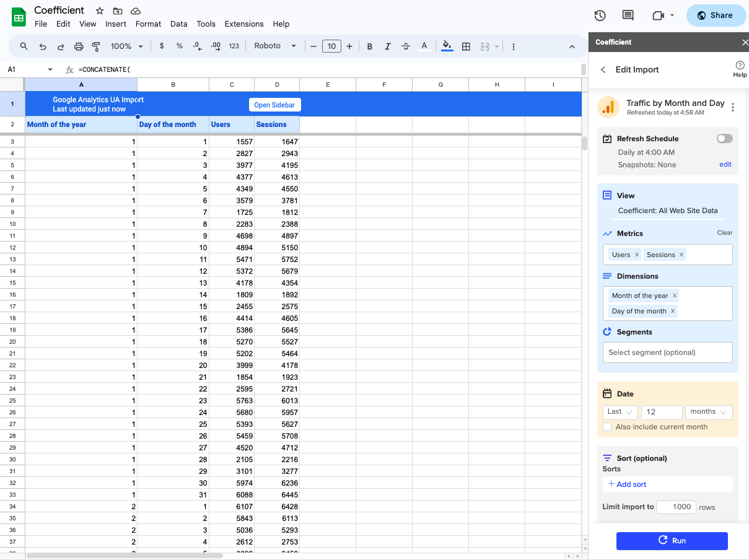Open fill color picker
Viewport: 749px width, 560px height.
pos(447,46)
